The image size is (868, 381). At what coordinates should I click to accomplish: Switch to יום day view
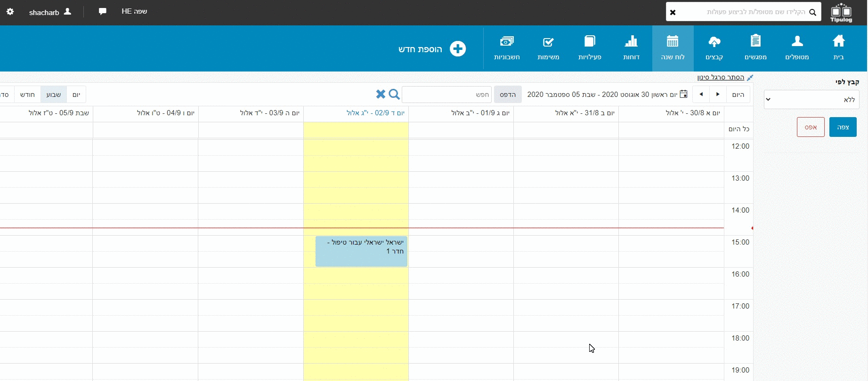point(76,95)
